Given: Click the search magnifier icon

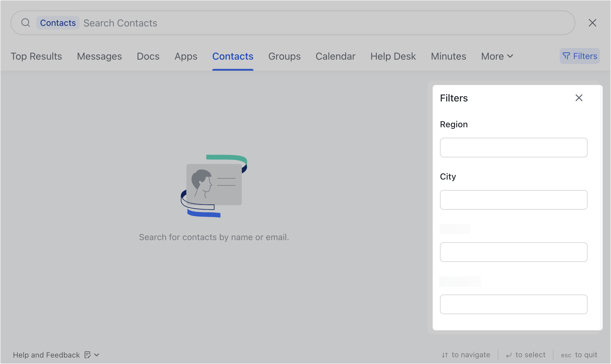Looking at the screenshot, I should pos(26,23).
